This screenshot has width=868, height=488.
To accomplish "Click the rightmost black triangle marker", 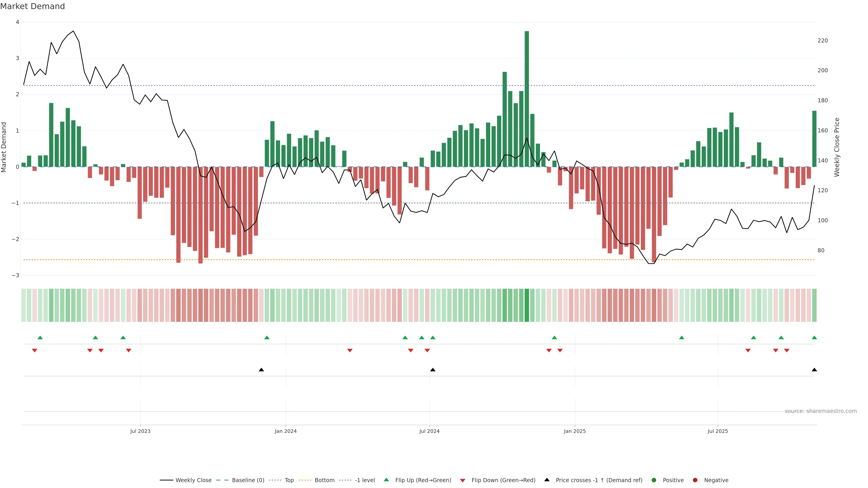I will point(814,370).
